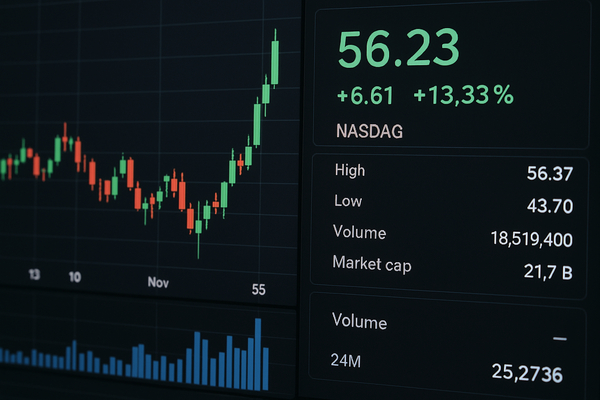Click the tallest blue volume bar

pos(258,355)
